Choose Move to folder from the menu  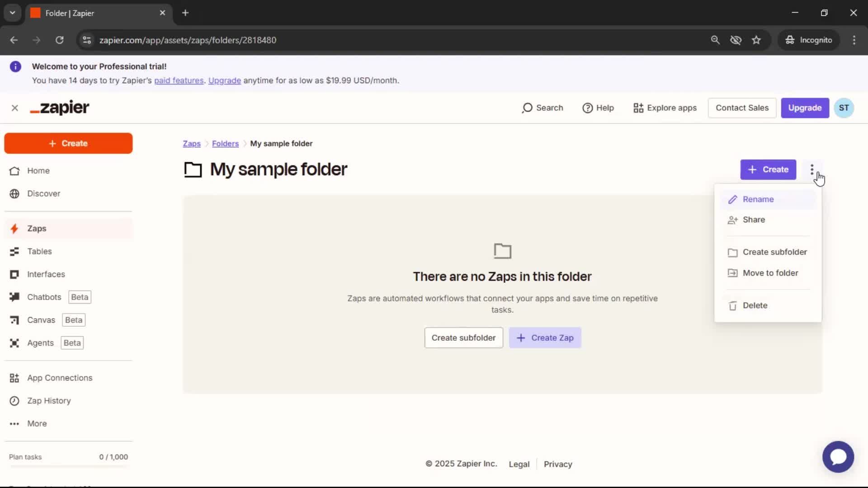(x=768, y=273)
